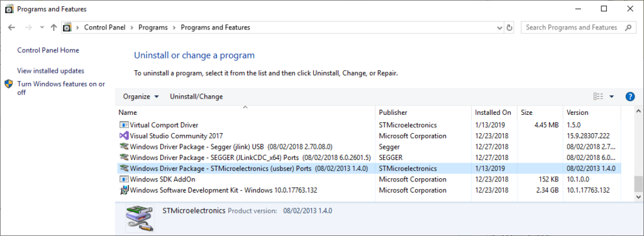Click Product version value in details pane
644x236 pixels.
pos(308,211)
